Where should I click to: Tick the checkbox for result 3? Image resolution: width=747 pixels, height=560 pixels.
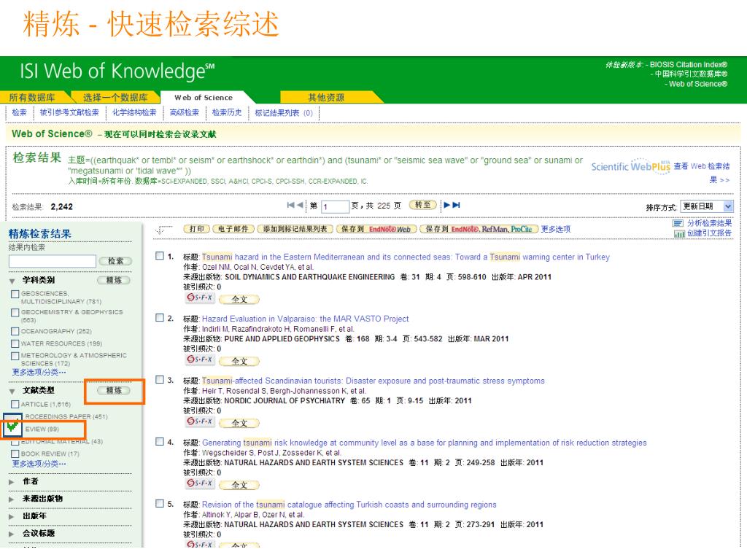click(x=160, y=380)
